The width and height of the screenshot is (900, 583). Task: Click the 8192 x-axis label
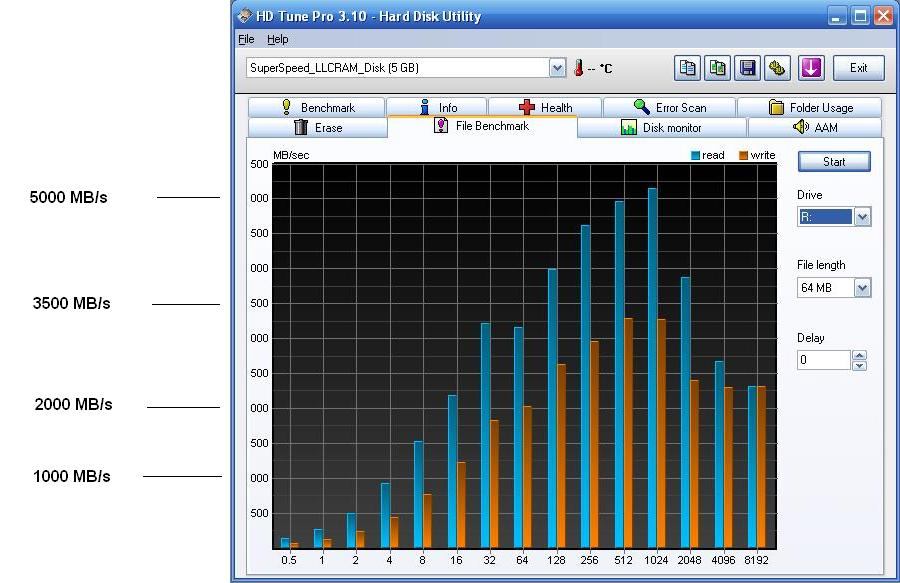[756, 560]
